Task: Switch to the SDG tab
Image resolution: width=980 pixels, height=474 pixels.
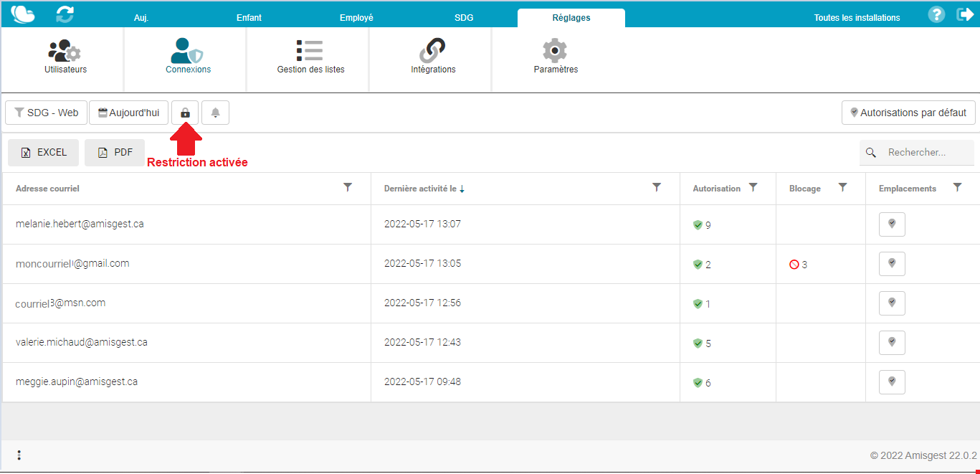Action: 464,18
